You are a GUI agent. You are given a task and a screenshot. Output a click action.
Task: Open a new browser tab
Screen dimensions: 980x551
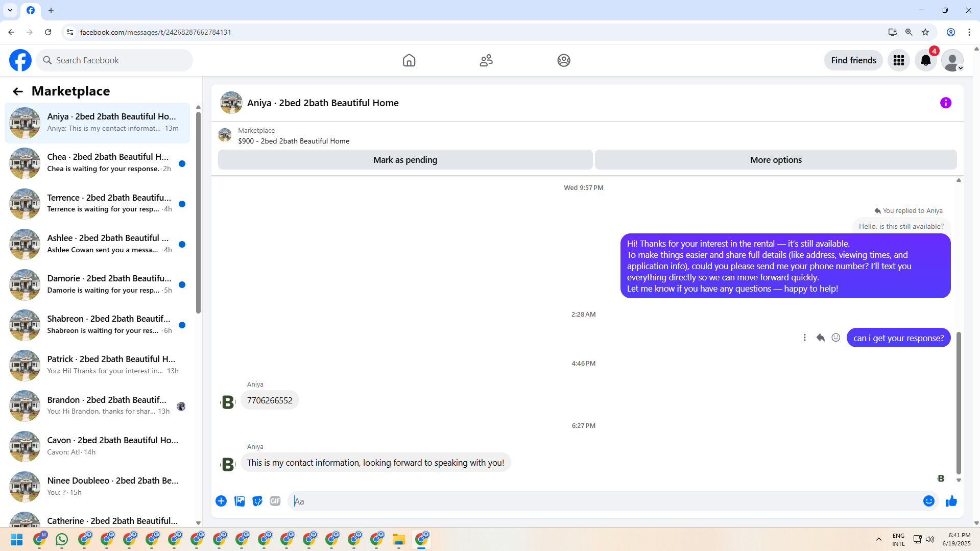[x=51, y=10]
